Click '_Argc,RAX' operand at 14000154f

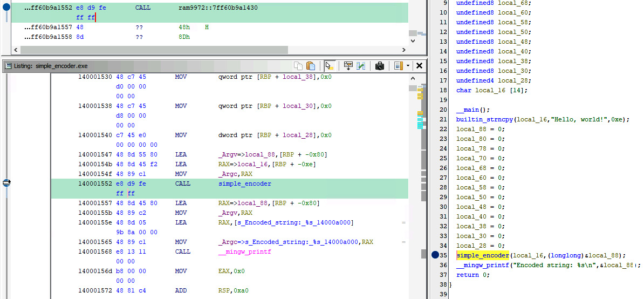point(235,174)
